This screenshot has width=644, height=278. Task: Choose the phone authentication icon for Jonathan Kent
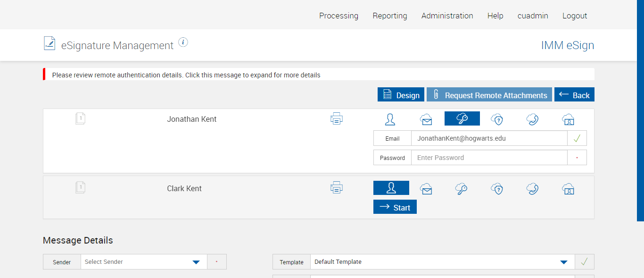pyautogui.click(x=532, y=119)
